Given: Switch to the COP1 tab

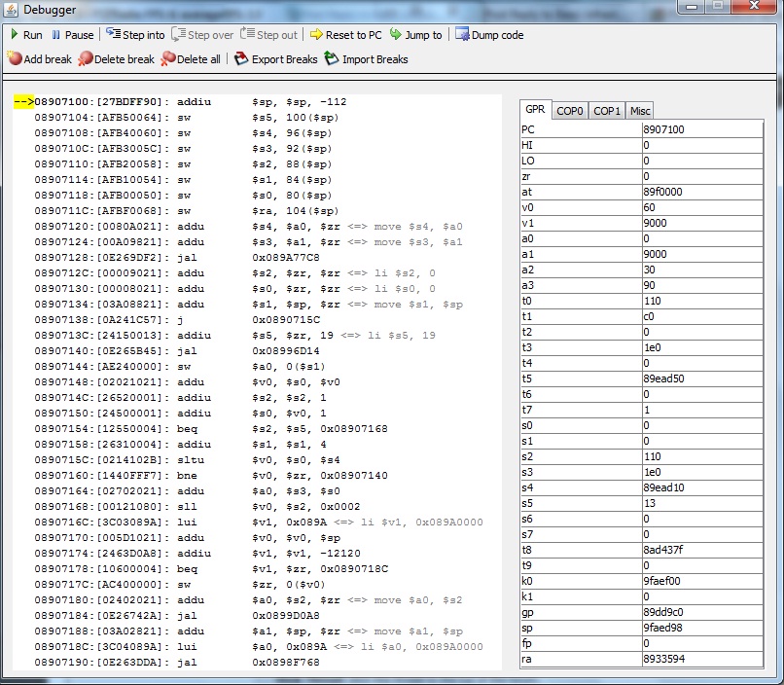Looking at the screenshot, I should [x=607, y=111].
